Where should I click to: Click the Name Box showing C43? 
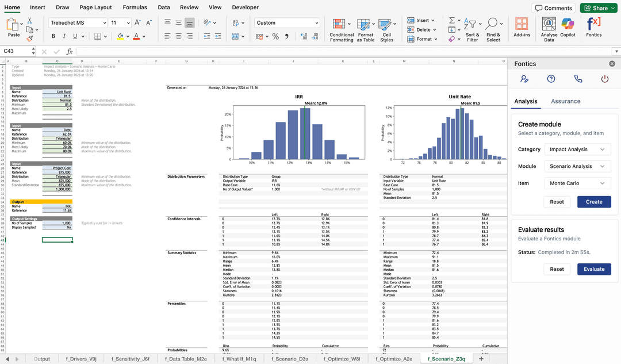click(16, 51)
